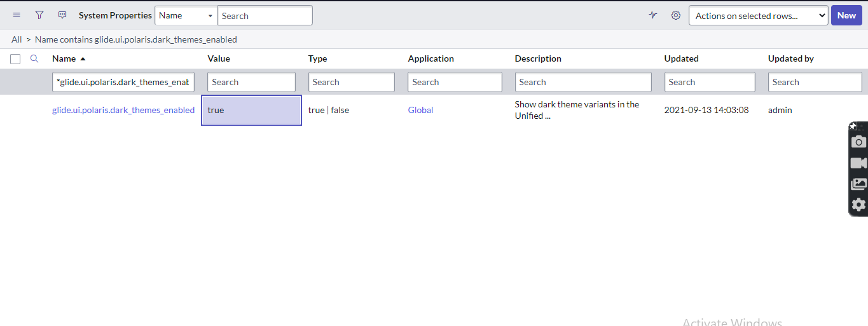Click the top Search input field
This screenshot has width=868, height=326.
(x=265, y=16)
